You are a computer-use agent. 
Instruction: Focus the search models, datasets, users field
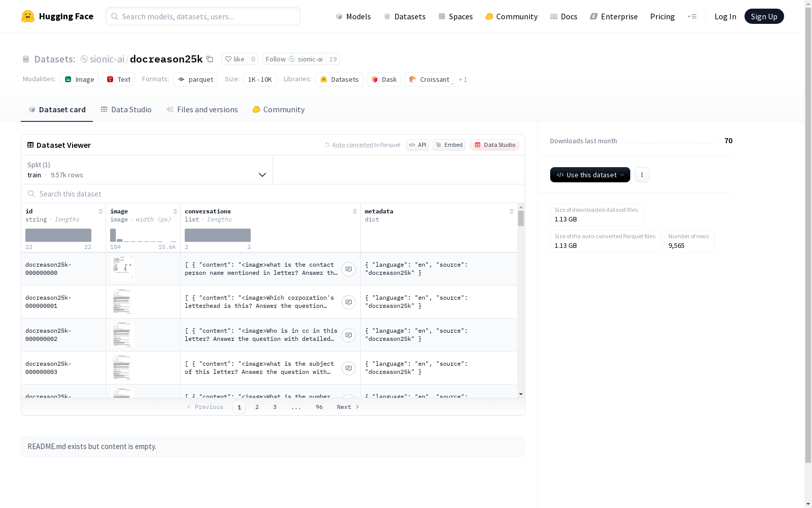pyautogui.click(x=203, y=16)
